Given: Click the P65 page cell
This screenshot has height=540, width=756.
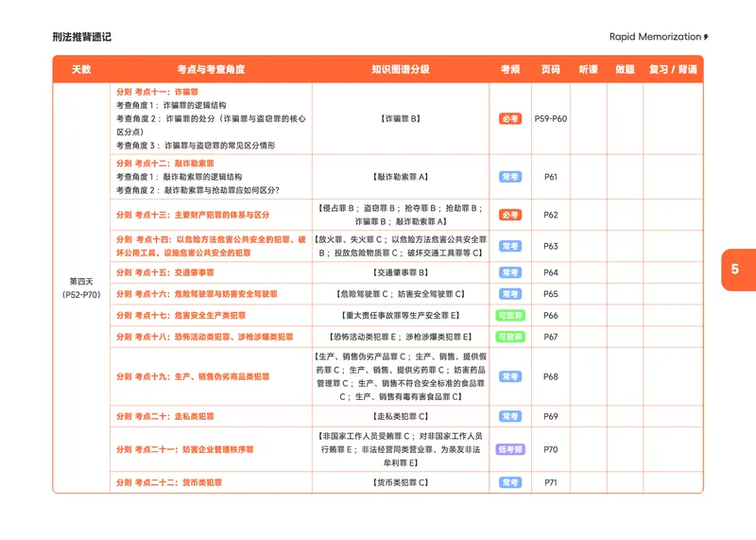Looking at the screenshot, I should (551, 294).
